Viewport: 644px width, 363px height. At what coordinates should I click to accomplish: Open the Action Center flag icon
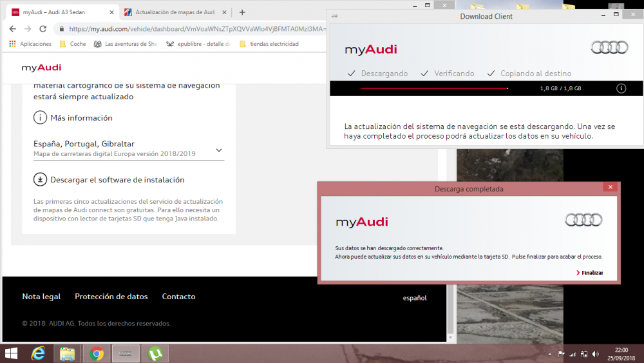(561, 354)
